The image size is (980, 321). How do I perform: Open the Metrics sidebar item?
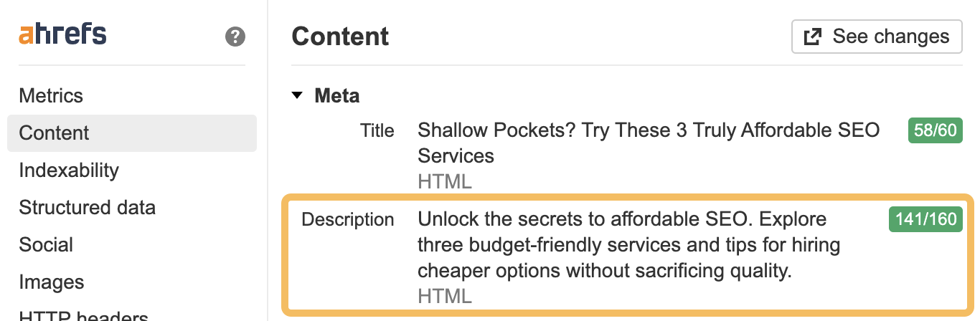(x=51, y=95)
